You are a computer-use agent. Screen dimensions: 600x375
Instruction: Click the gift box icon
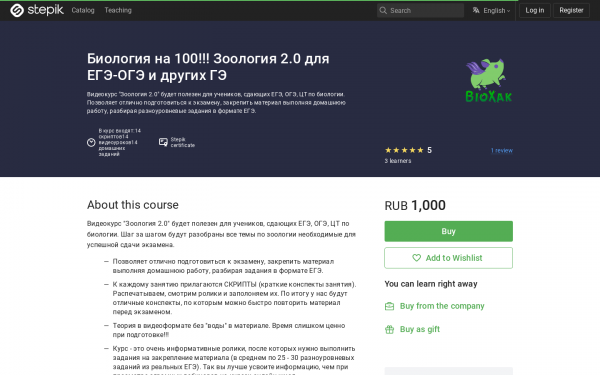[x=389, y=329]
